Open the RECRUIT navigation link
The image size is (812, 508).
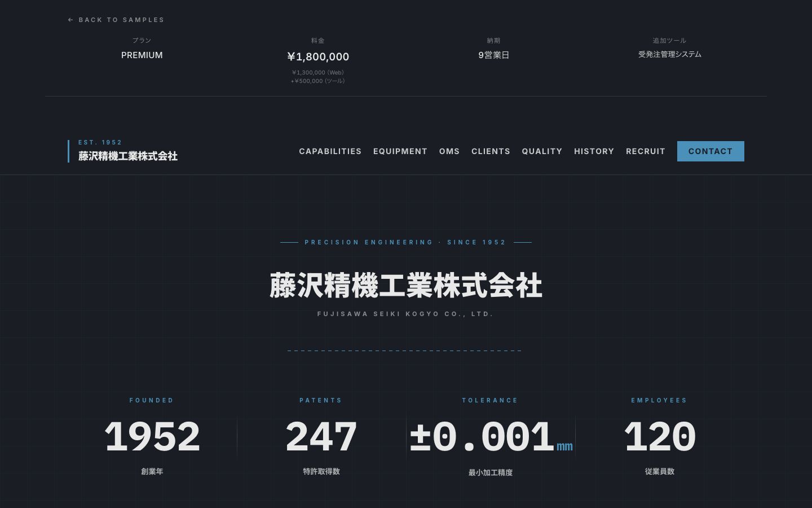tap(646, 151)
